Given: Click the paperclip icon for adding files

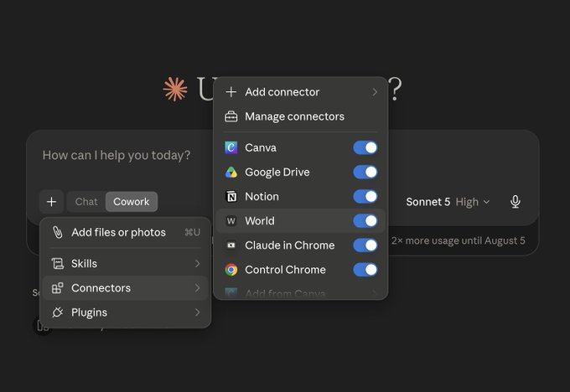Looking at the screenshot, I should point(58,232).
